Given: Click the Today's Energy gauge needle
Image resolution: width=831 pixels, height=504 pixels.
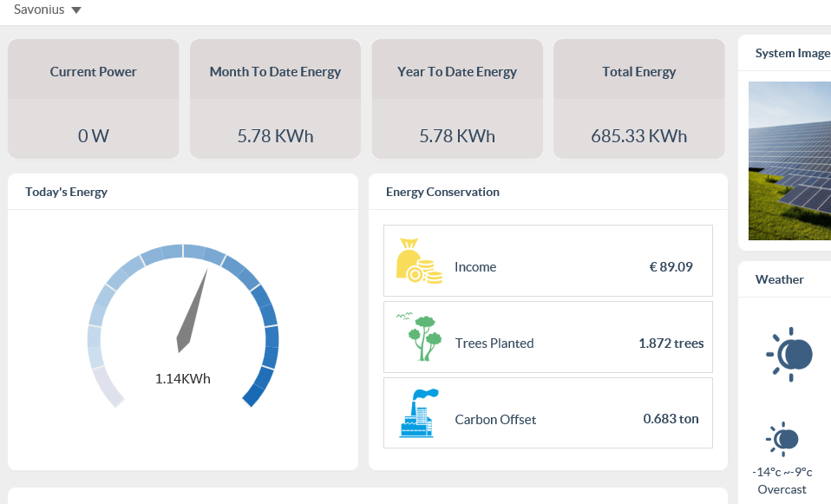Looking at the screenshot, I should click(192, 311).
